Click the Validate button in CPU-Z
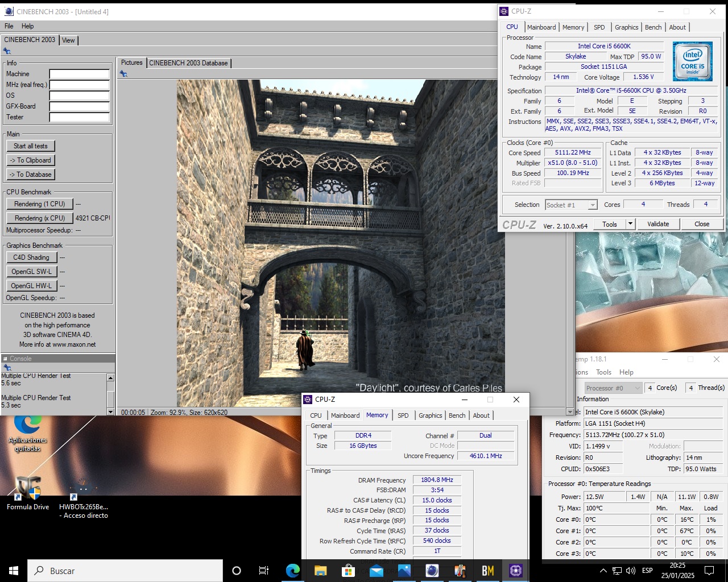728x582 pixels. [658, 224]
